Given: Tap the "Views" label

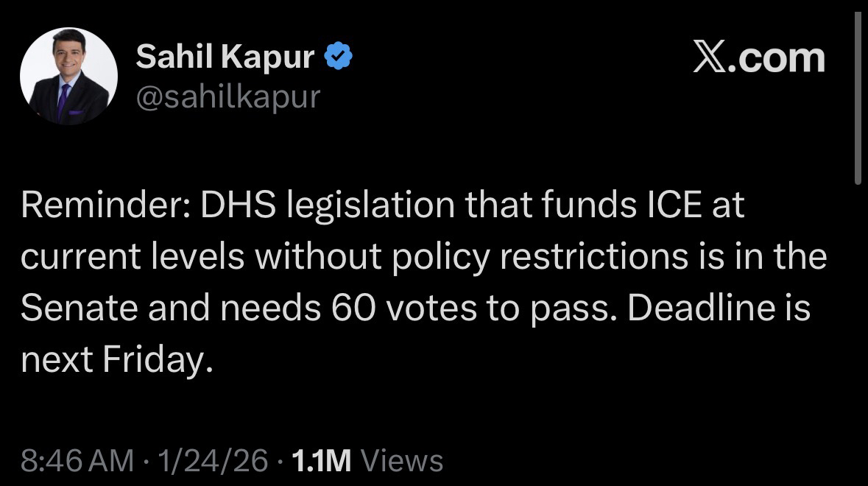Looking at the screenshot, I should click(403, 461).
